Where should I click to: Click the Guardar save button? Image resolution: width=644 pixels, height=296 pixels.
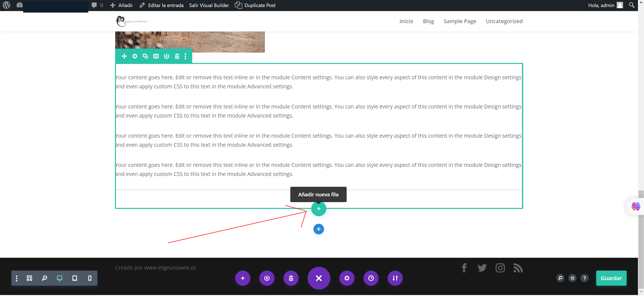[611, 278]
